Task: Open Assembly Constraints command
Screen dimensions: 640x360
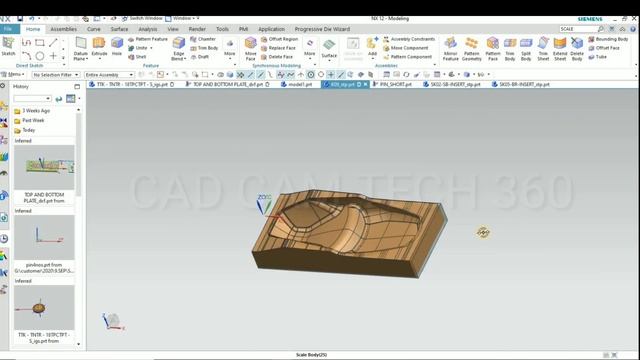Action: [x=409, y=39]
